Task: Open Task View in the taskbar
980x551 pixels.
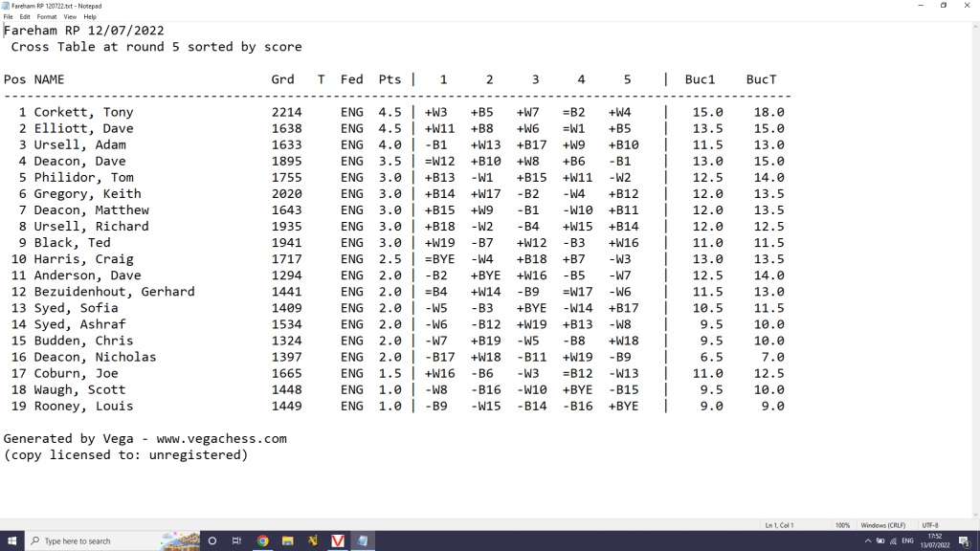Action: pyautogui.click(x=237, y=540)
